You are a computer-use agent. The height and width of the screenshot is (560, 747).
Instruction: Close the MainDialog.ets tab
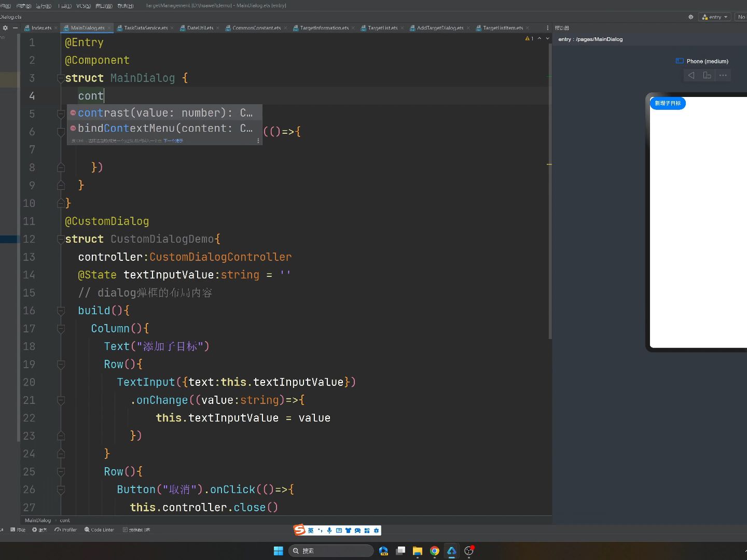[x=110, y=28]
